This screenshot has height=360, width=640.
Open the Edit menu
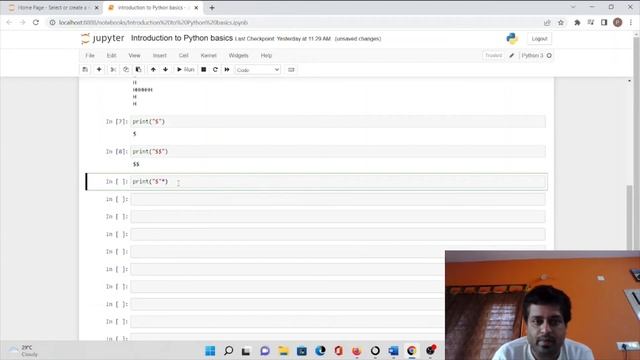111,56
